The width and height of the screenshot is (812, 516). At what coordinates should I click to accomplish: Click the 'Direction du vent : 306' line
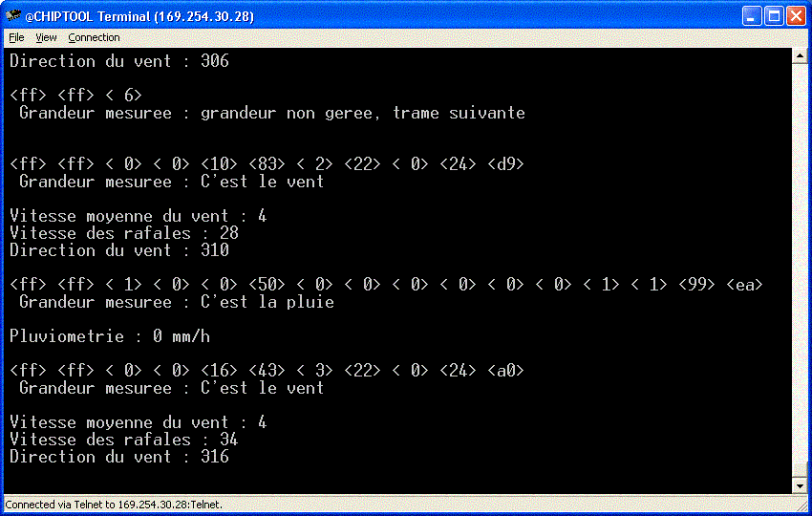[x=118, y=61]
